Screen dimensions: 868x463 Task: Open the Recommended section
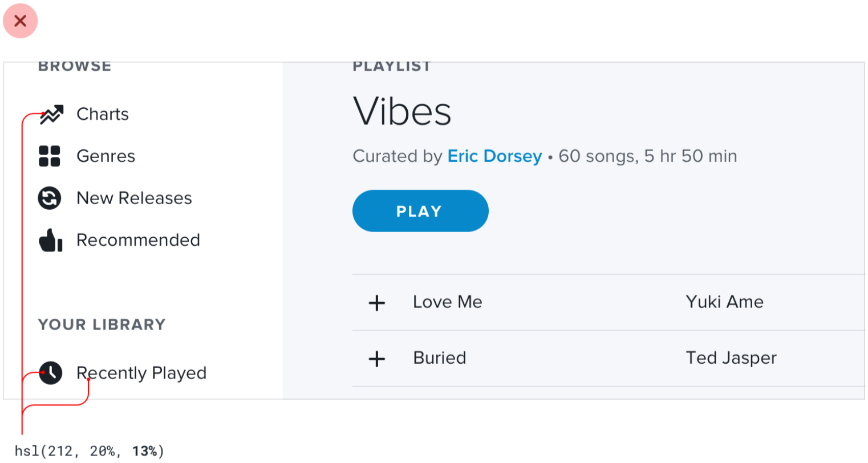point(138,241)
